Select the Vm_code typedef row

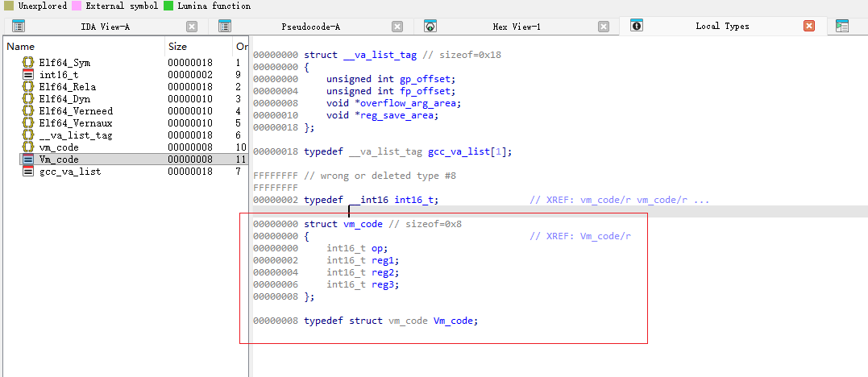click(x=133, y=159)
